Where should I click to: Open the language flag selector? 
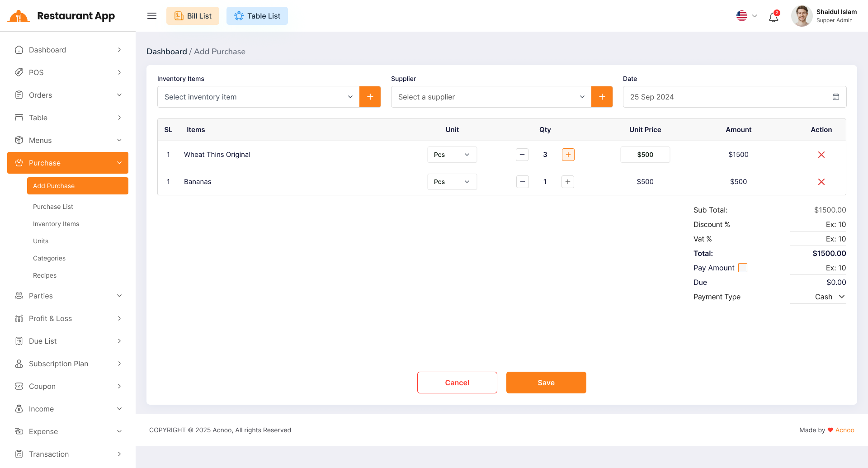(746, 16)
